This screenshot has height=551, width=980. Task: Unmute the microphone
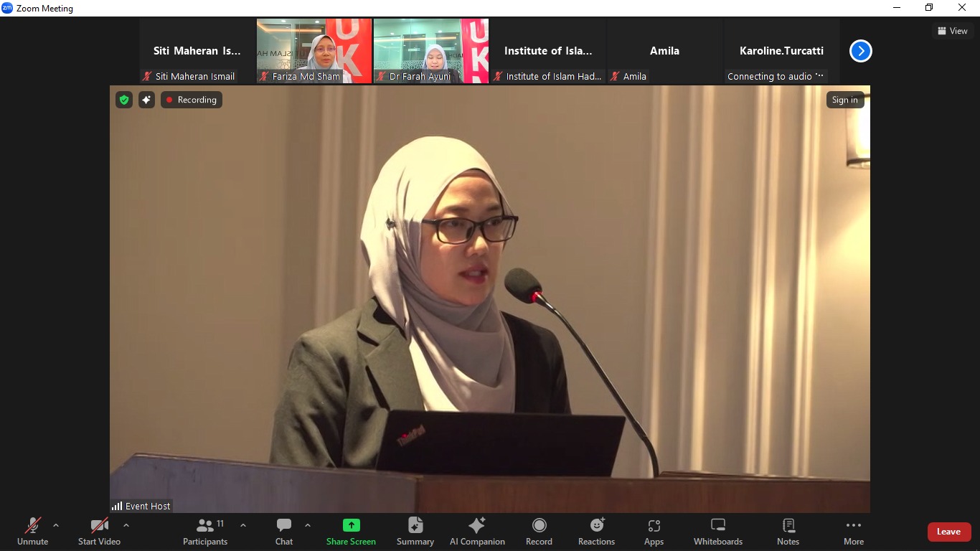click(33, 532)
